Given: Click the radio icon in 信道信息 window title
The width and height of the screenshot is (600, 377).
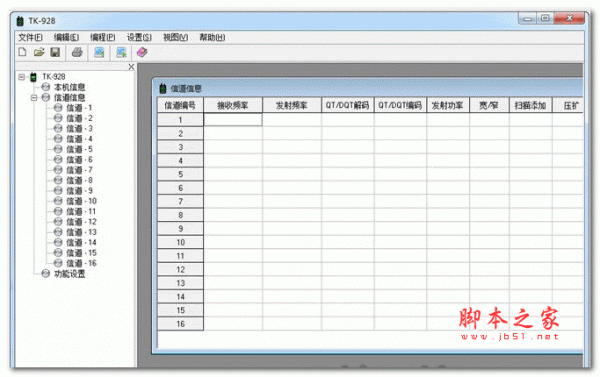Looking at the screenshot, I should click(163, 88).
